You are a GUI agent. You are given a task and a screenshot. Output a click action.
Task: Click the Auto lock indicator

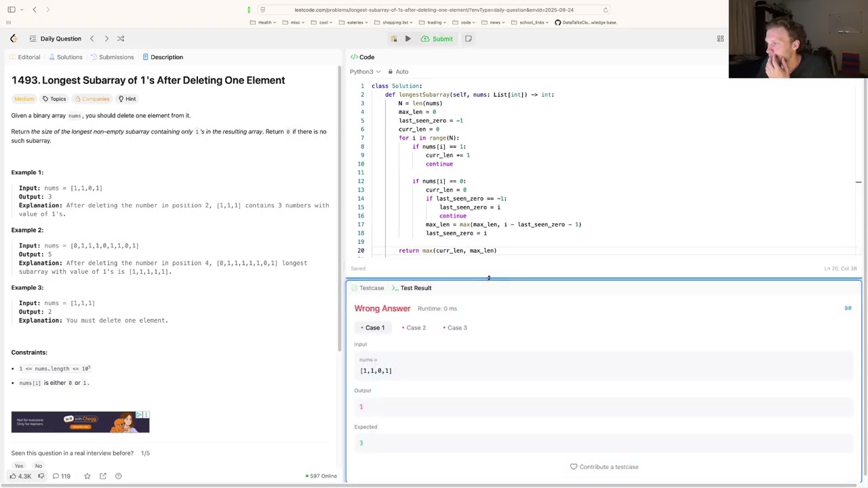398,71
